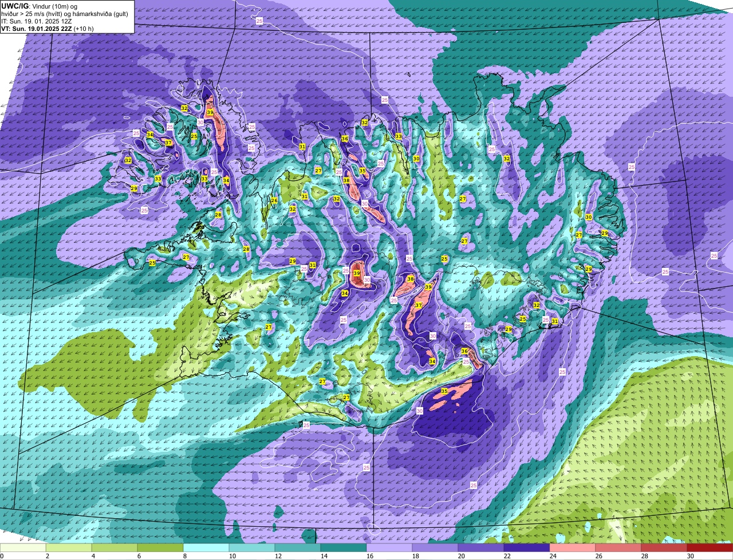Click the legend scale value '10'
Image resolution: width=733 pixels, height=560 pixels.
[232, 556]
